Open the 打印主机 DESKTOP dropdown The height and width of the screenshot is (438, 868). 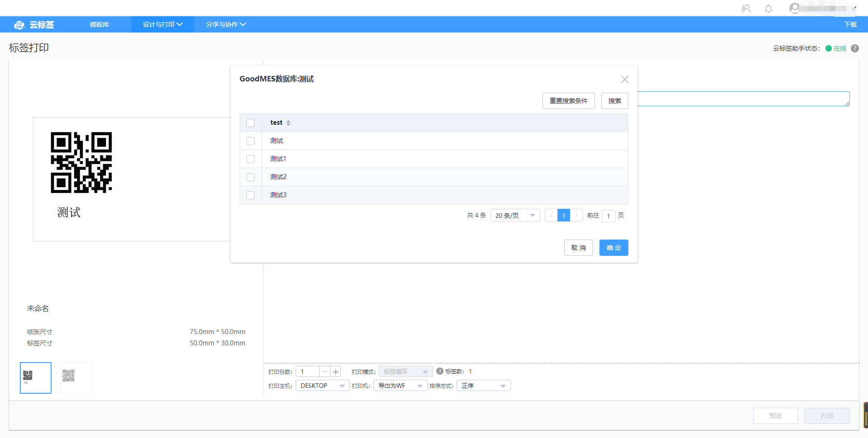pos(323,386)
